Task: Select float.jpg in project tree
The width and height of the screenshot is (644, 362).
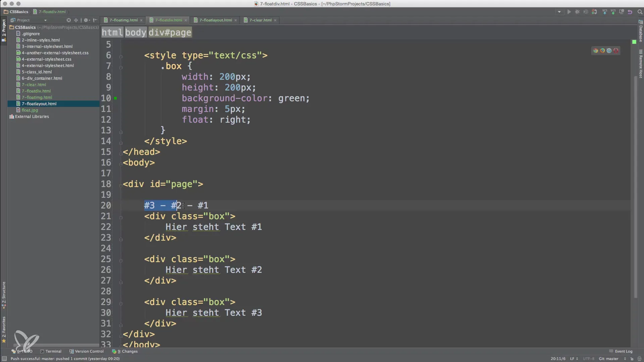Action: click(30, 110)
